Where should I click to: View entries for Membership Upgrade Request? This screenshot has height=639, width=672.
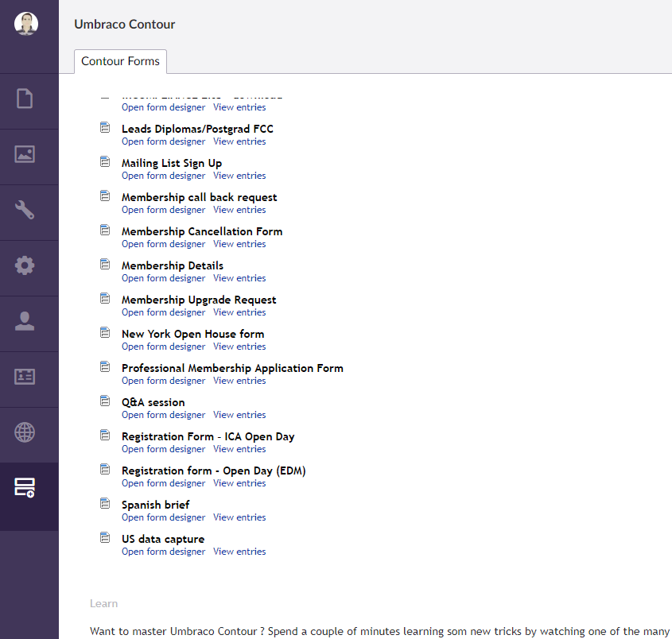[239, 312]
